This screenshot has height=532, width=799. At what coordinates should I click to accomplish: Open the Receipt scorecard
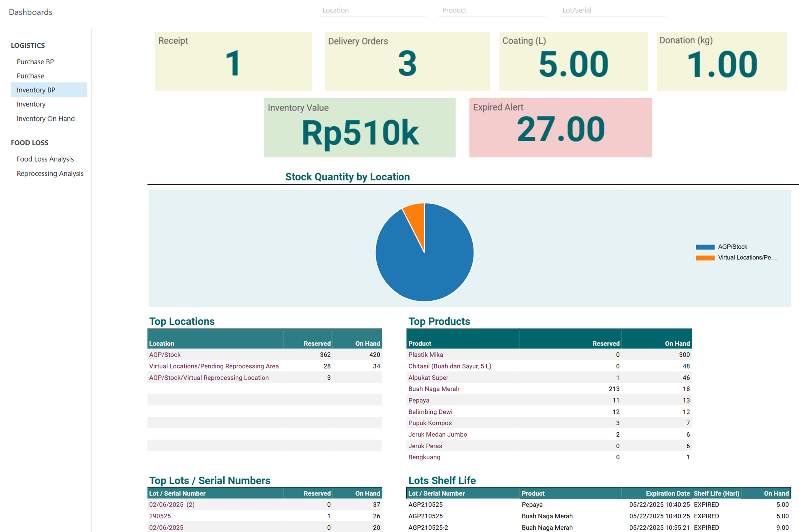233,62
